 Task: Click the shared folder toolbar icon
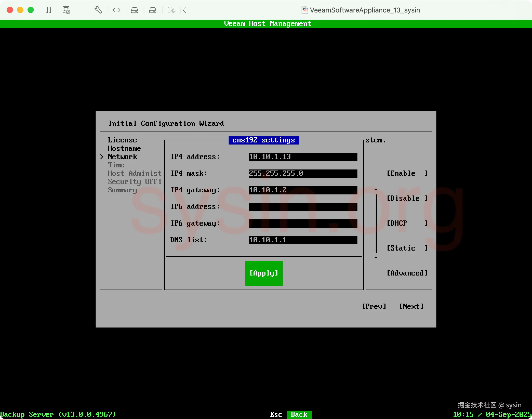point(171,10)
